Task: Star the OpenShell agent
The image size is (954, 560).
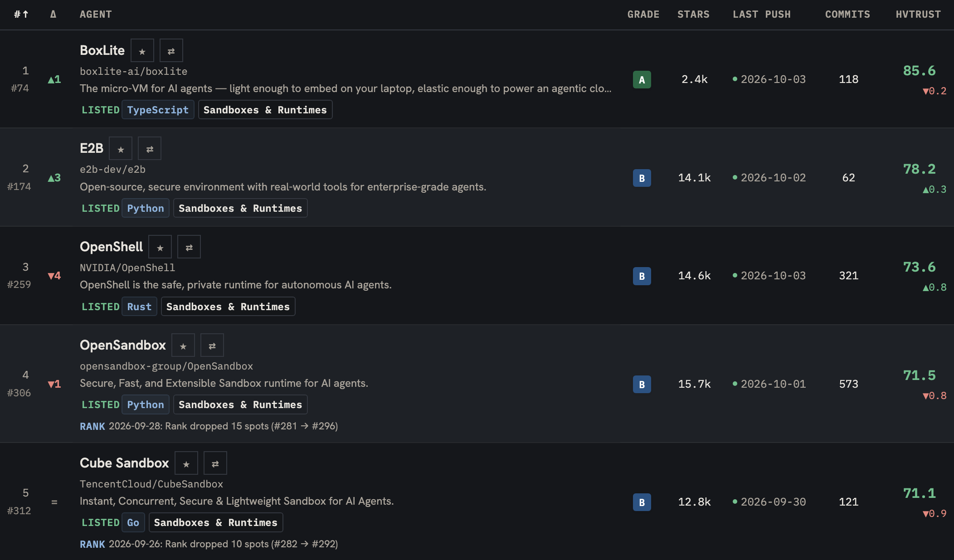Action: [160, 247]
